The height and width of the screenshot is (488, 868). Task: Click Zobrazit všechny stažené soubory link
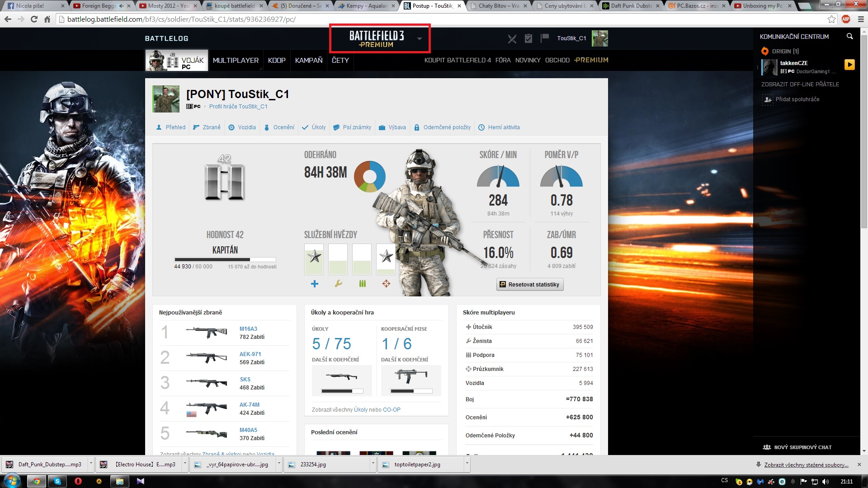coord(807,465)
